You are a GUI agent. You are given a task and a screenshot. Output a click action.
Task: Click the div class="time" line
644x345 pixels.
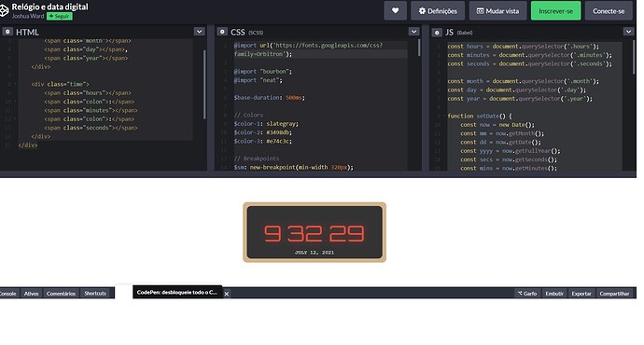tap(60, 84)
